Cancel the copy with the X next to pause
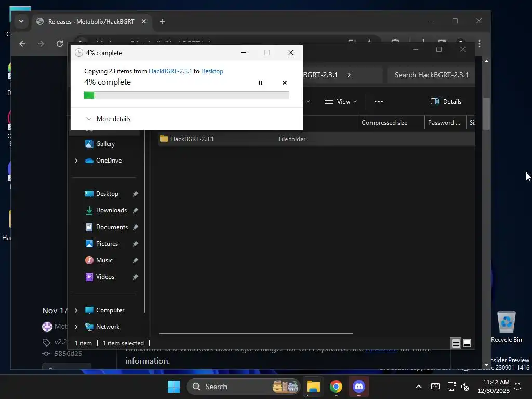Viewport: 532px width, 399px height. 284,83
